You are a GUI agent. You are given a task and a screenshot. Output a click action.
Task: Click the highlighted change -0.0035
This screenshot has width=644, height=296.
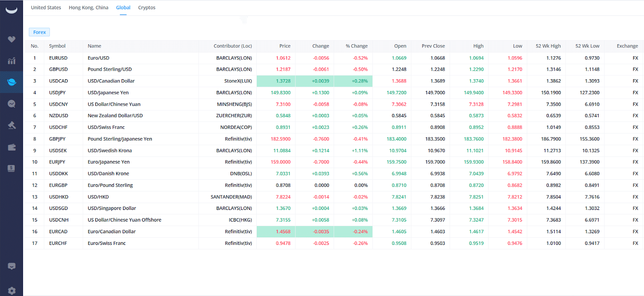click(321, 232)
